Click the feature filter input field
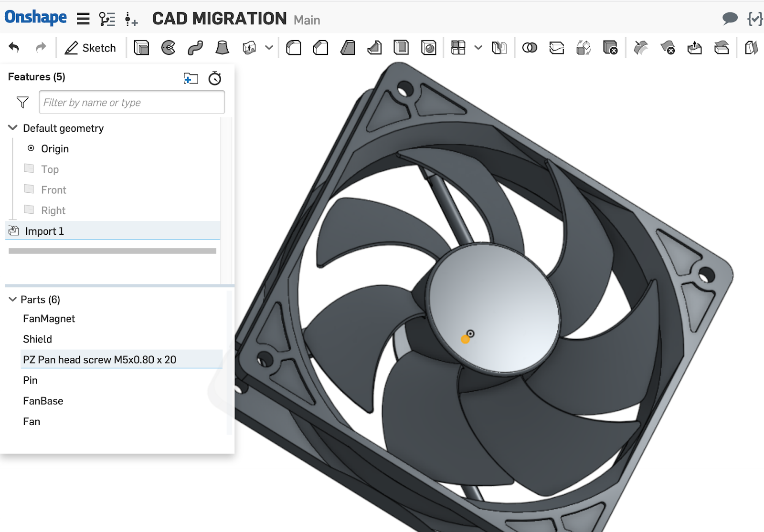This screenshot has height=532, width=764. [x=131, y=103]
